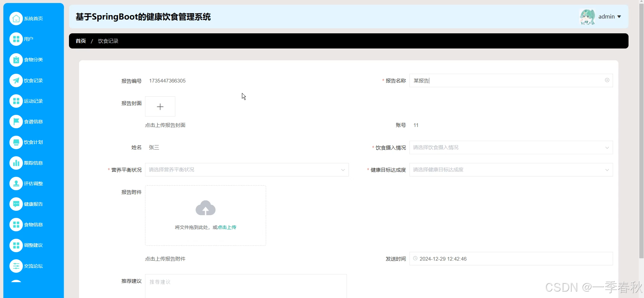Select 饮食记录 in the sidebar
Image resolution: width=644 pixels, height=298 pixels.
click(x=33, y=80)
